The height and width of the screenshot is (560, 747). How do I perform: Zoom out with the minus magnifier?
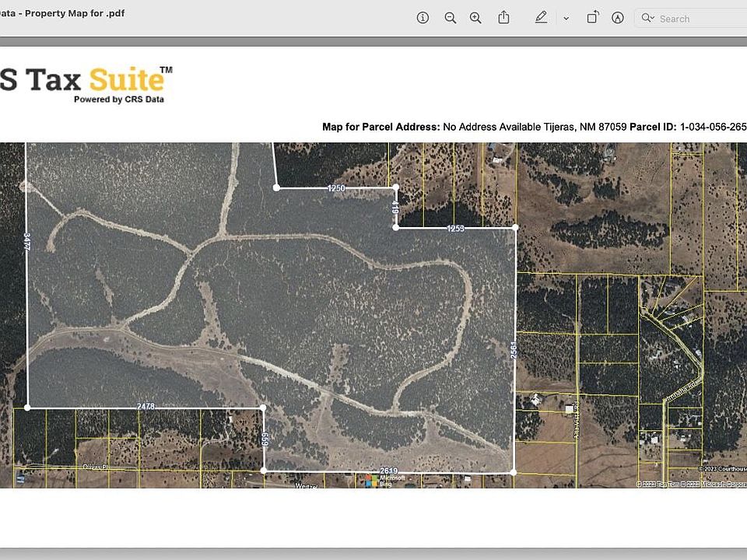click(x=451, y=18)
